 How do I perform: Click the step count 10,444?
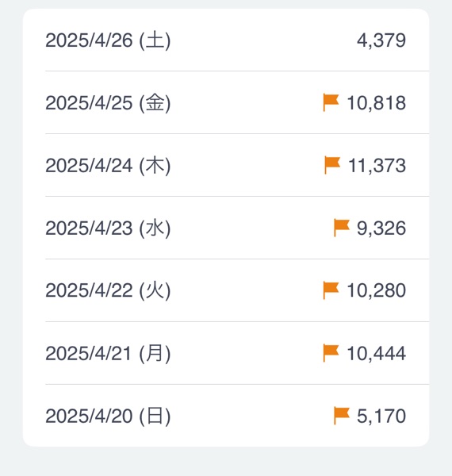tap(377, 353)
